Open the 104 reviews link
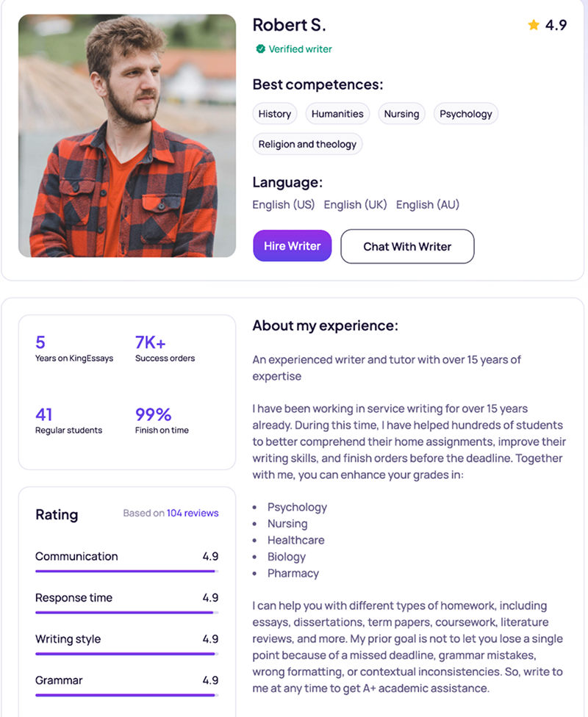 [x=193, y=513]
